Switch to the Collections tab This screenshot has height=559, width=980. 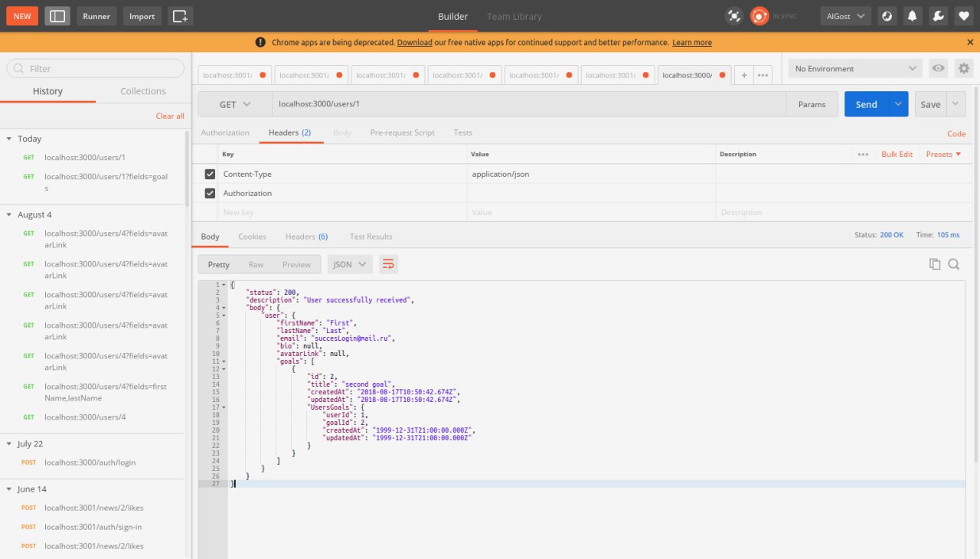point(143,91)
